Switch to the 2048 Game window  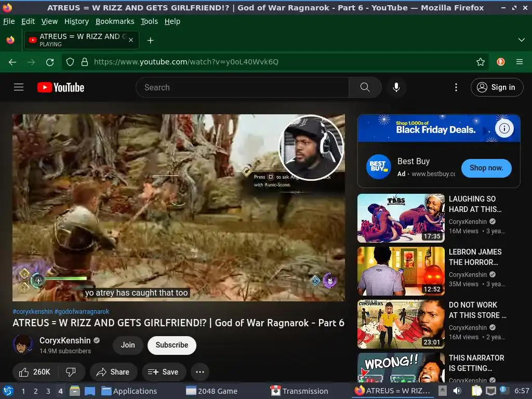pyautogui.click(x=212, y=391)
